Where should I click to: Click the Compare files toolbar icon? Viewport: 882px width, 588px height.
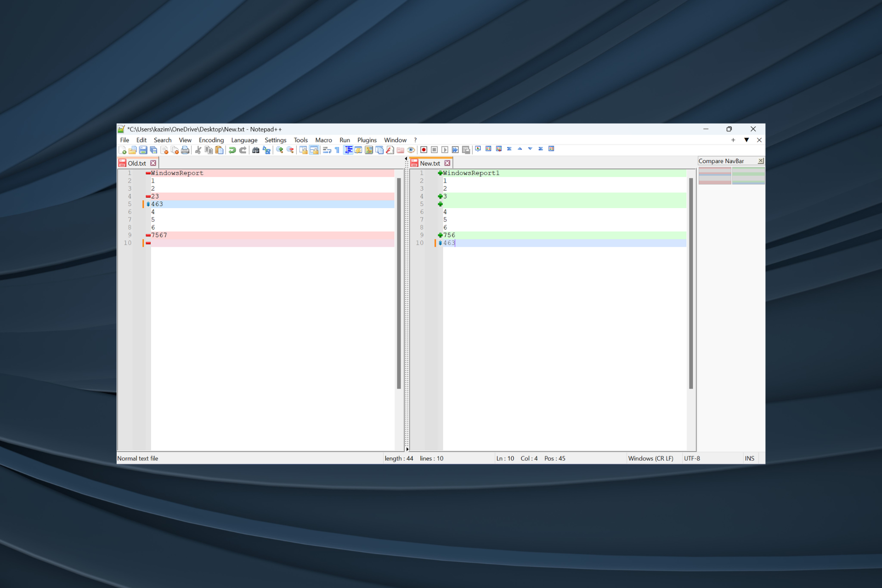[x=488, y=149]
